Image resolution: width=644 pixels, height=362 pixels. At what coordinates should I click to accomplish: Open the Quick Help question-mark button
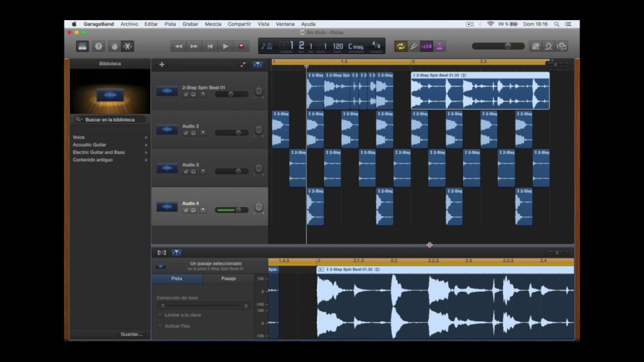coord(99,46)
